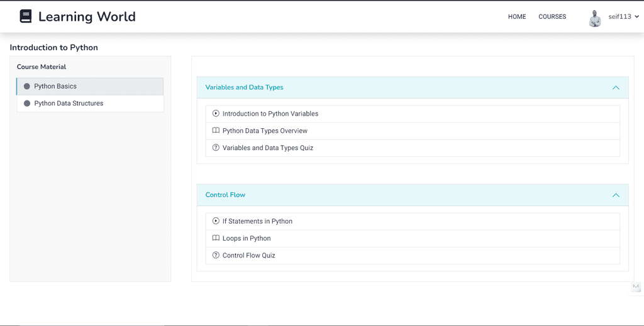This screenshot has width=644, height=326.
Task: Open the COURSES menu item
Action: (x=552, y=17)
